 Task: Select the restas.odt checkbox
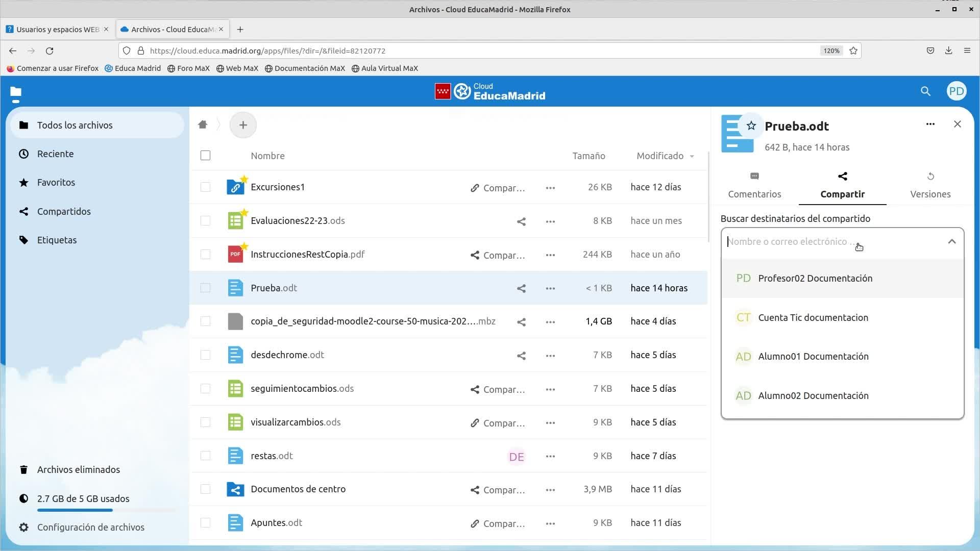pyautogui.click(x=205, y=456)
